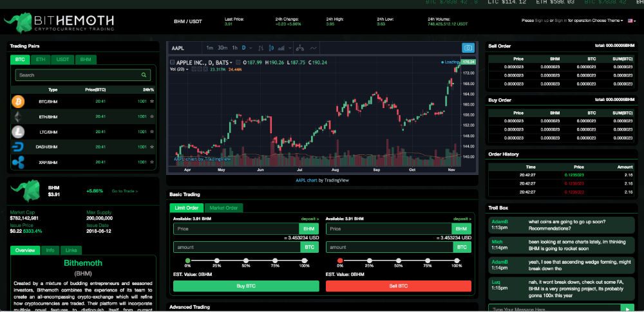The image size is (644, 312).
Task: Click the Ripple icon in XRP/BHM row
Action: pyautogui.click(x=18, y=162)
